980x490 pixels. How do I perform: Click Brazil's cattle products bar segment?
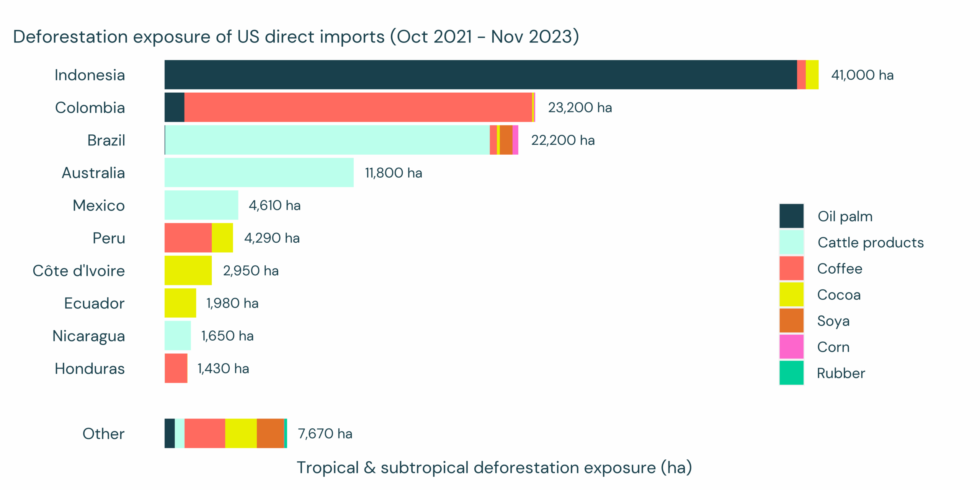click(x=327, y=140)
